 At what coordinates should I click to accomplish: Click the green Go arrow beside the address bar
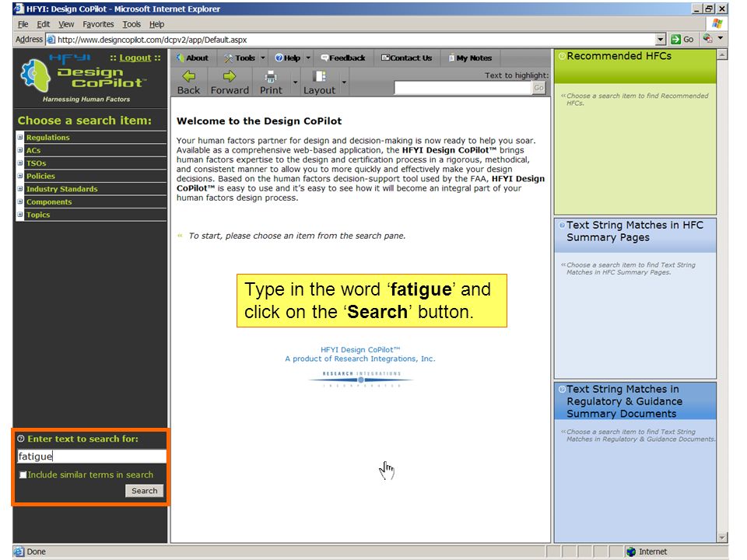click(x=675, y=39)
